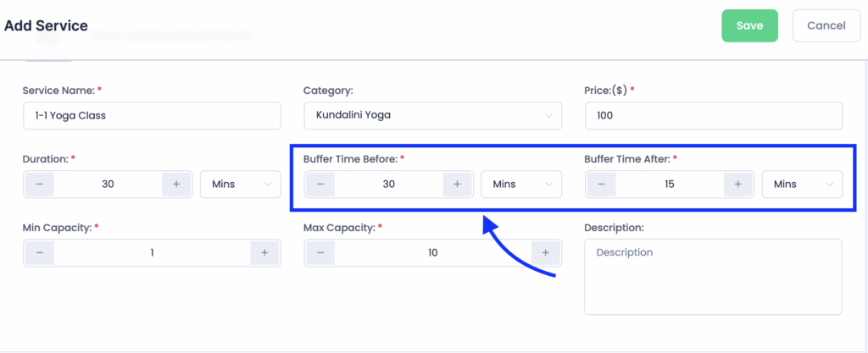Lower Max Capacity using minus icon

pyautogui.click(x=320, y=252)
